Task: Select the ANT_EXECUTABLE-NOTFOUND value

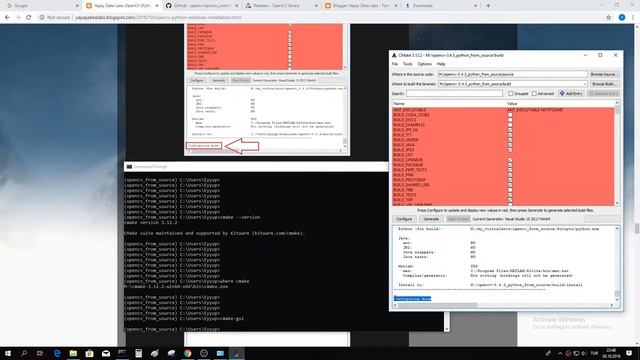Action: coord(535,110)
